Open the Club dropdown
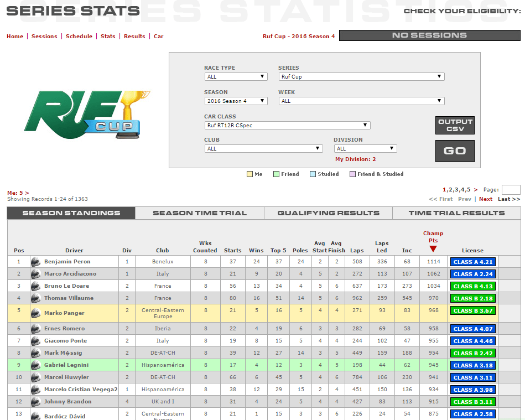 (x=263, y=149)
